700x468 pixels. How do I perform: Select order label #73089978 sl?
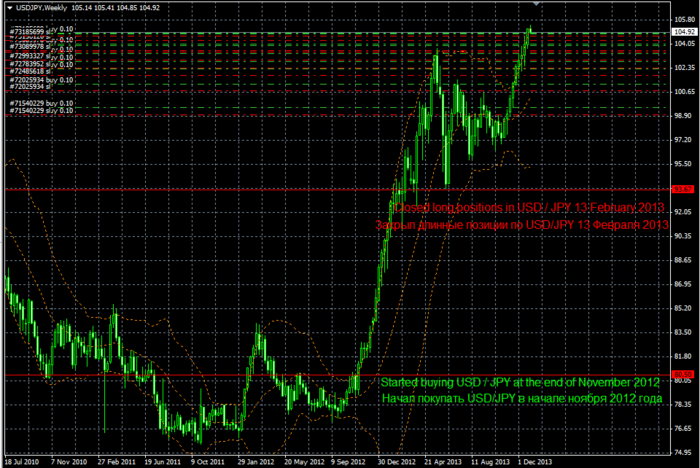coord(30,46)
